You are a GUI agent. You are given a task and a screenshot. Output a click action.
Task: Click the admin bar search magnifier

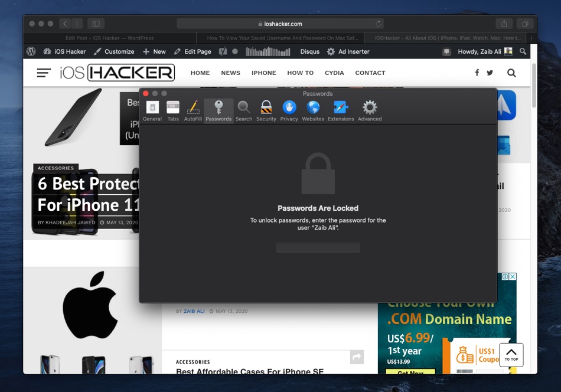pos(523,51)
